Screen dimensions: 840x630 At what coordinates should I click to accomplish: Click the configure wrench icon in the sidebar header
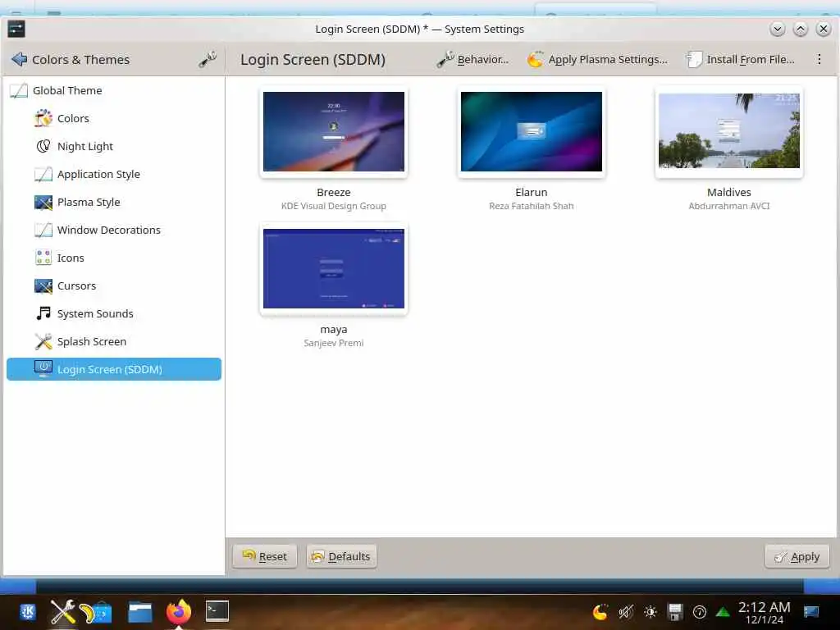click(x=208, y=59)
